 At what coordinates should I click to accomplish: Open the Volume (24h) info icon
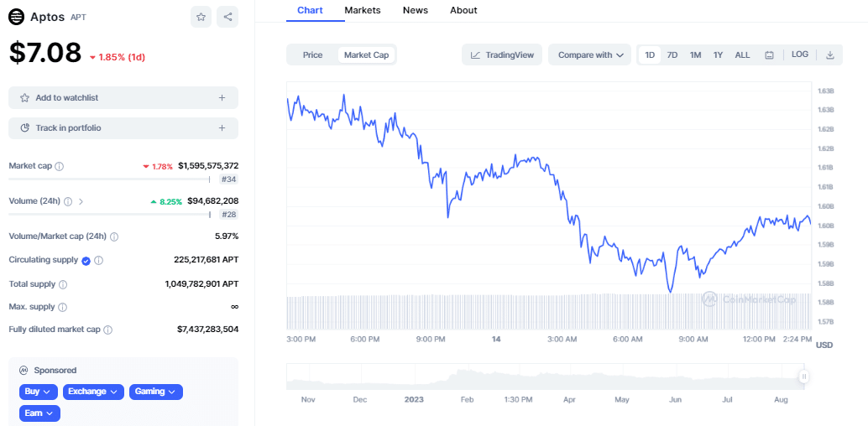coord(68,201)
